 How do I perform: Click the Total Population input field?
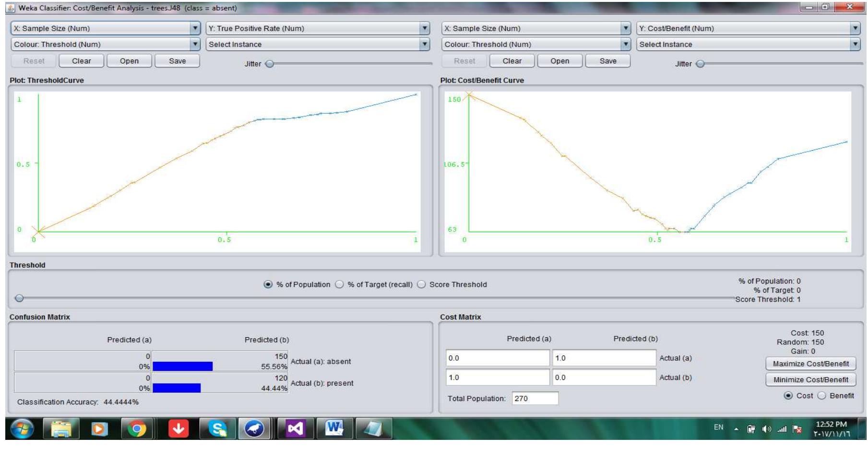tap(535, 399)
